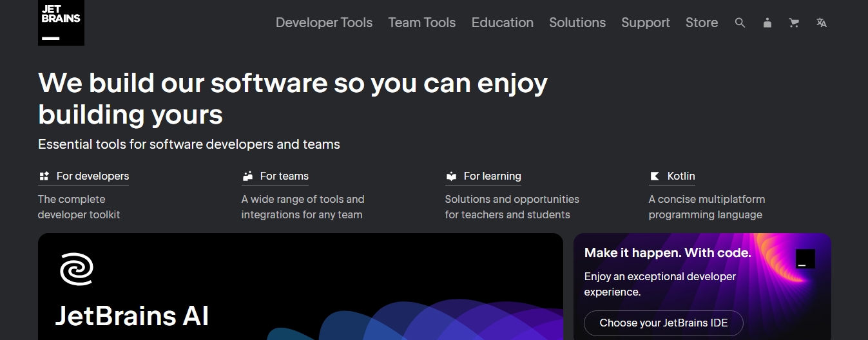The height and width of the screenshot is (340, 868).
Task: Click the For learning book icon
Action: tap(451, 176)
